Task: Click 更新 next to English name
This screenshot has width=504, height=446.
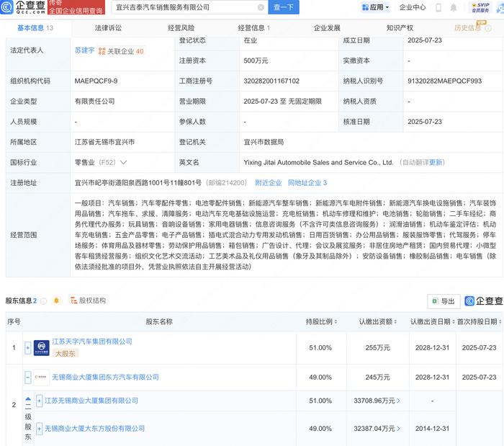Action: tap(436, 162)
